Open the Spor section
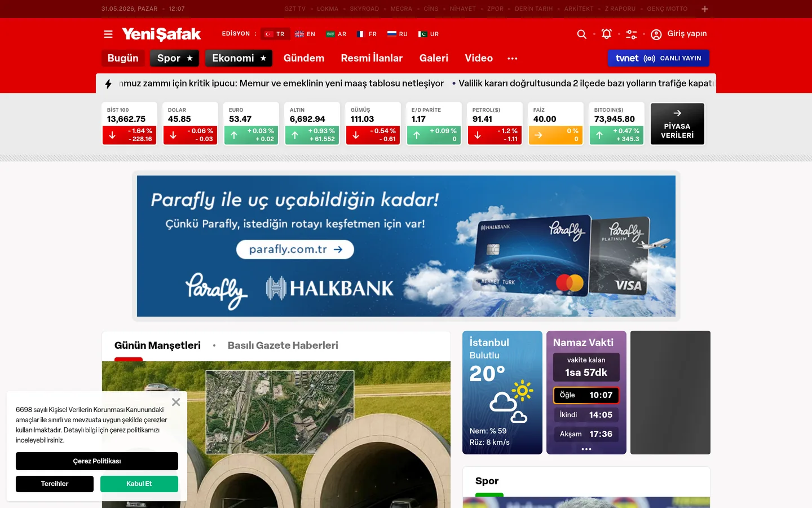812x508 pixels. [x=175, y=58]
